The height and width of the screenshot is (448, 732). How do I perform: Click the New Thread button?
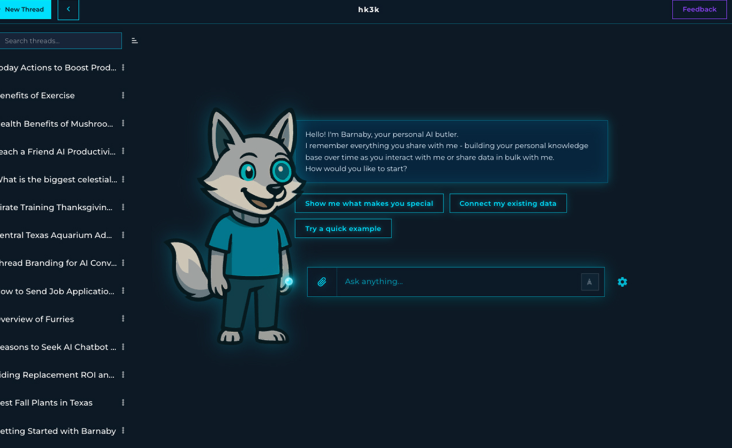point(24,9)
